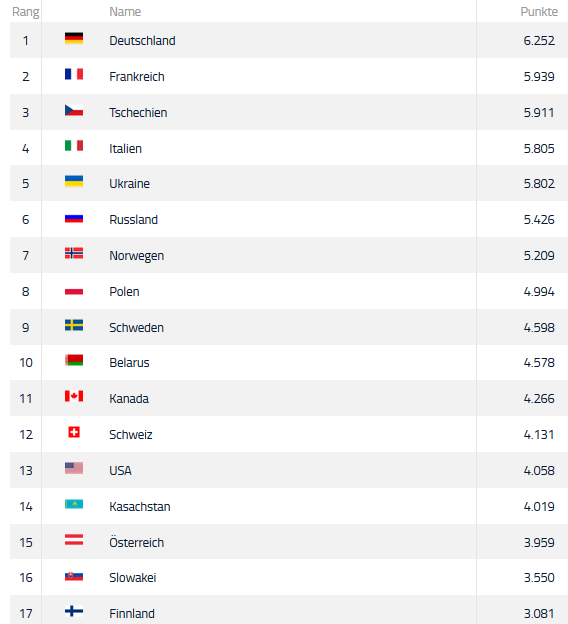Click the Czech flag icon
Viewport: 568px width, 624px height.
(74, 110)
